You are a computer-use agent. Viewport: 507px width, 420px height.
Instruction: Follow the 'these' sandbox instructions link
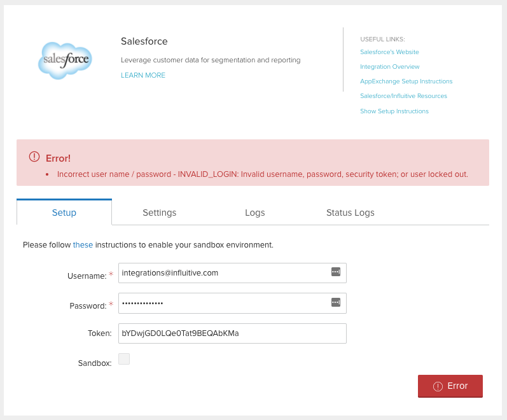(83, 244)
